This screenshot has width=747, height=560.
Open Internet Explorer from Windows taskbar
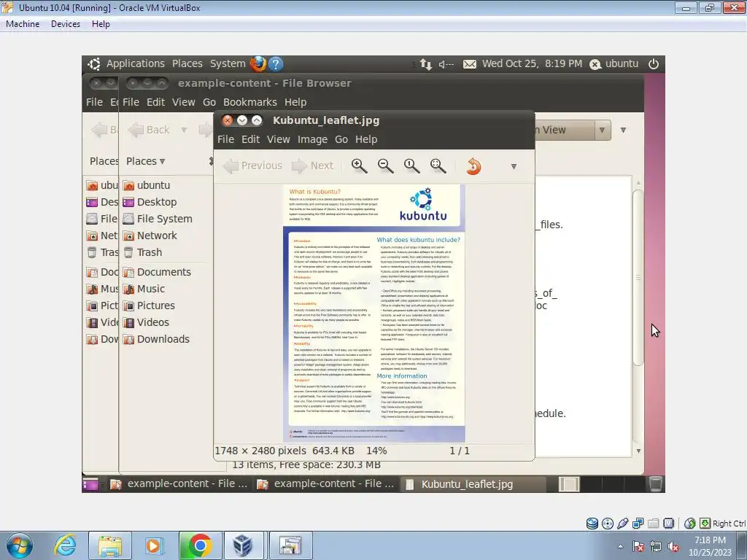[x=65, y=545]
